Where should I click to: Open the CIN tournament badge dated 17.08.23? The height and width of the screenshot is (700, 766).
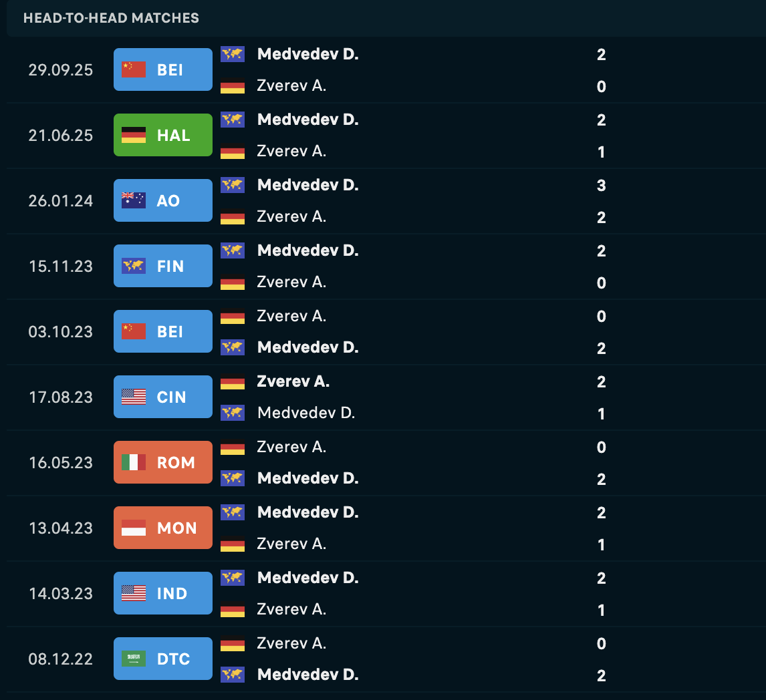[x=162, y=396]
